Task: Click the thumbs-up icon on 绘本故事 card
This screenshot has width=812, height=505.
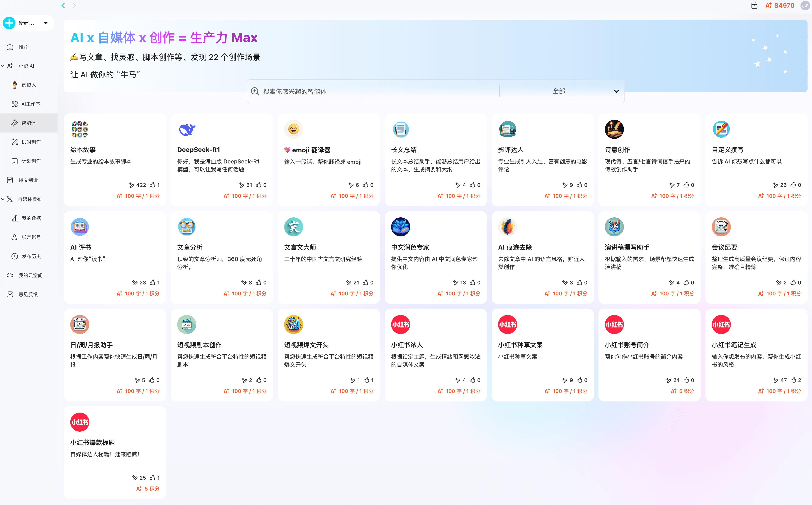Action: (152, 185)
